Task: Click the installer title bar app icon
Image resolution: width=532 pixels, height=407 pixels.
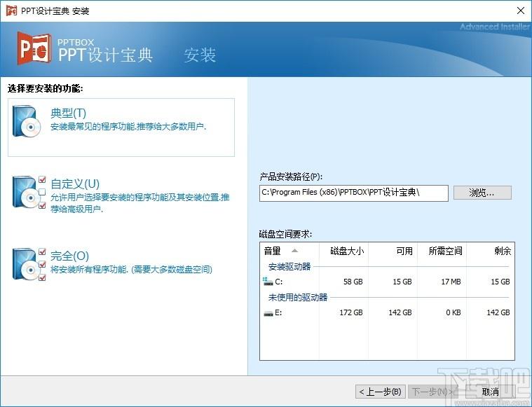Action: (x=11, y=11)
